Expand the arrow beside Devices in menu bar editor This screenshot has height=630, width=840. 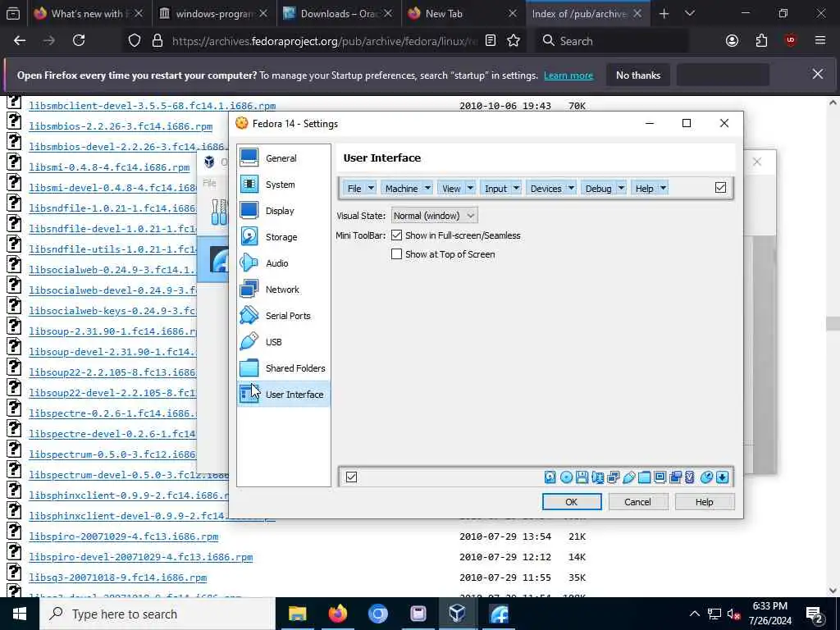[x=571, y=188]
